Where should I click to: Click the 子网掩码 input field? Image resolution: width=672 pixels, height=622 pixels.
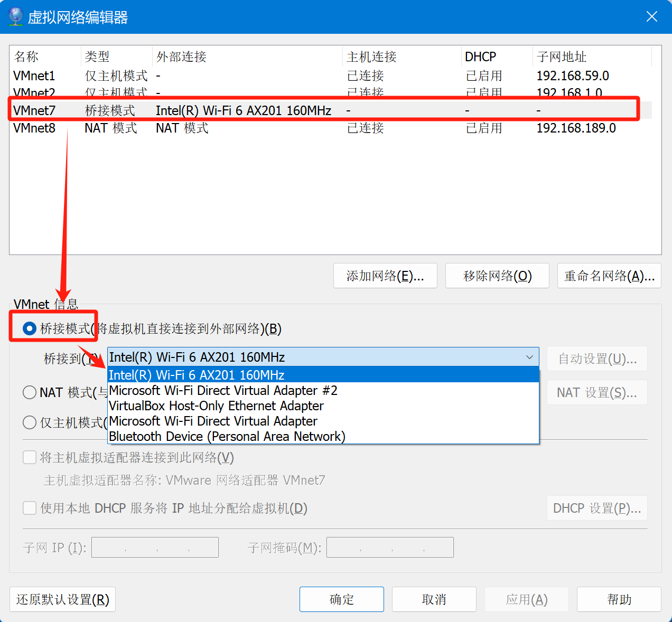(x=390, y=548)
